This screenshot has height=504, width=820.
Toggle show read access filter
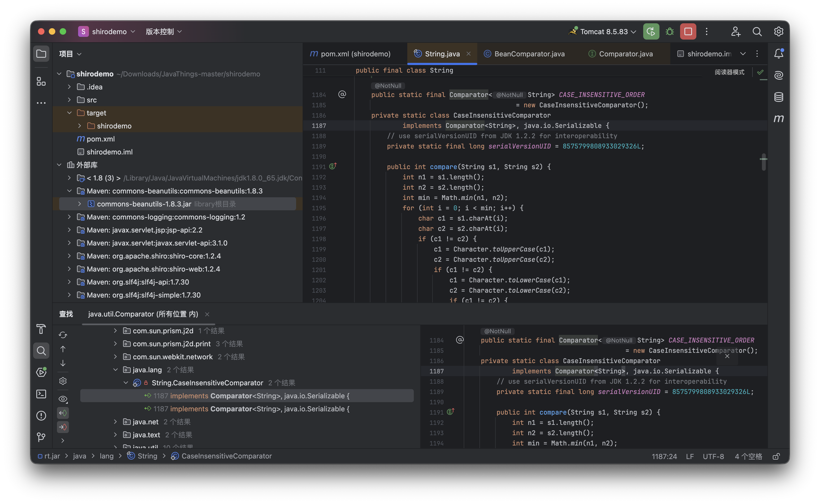(63, 413)
